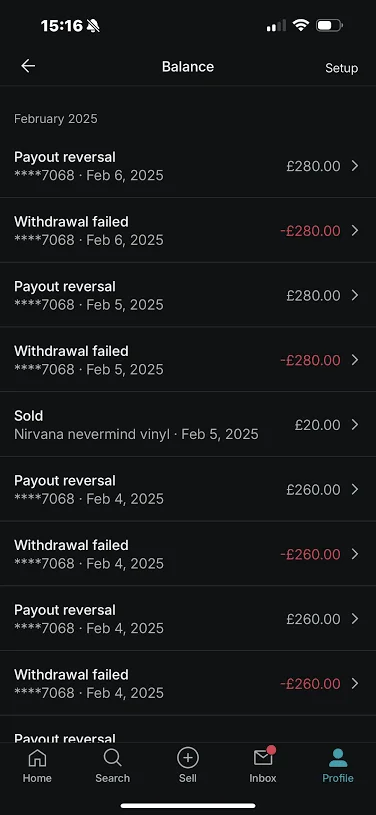This screenshot has height=815, width=376.
Task: Expand Feb 5 Payout reversal chevron
Action: pyautogui.click(x=355, y=295)
